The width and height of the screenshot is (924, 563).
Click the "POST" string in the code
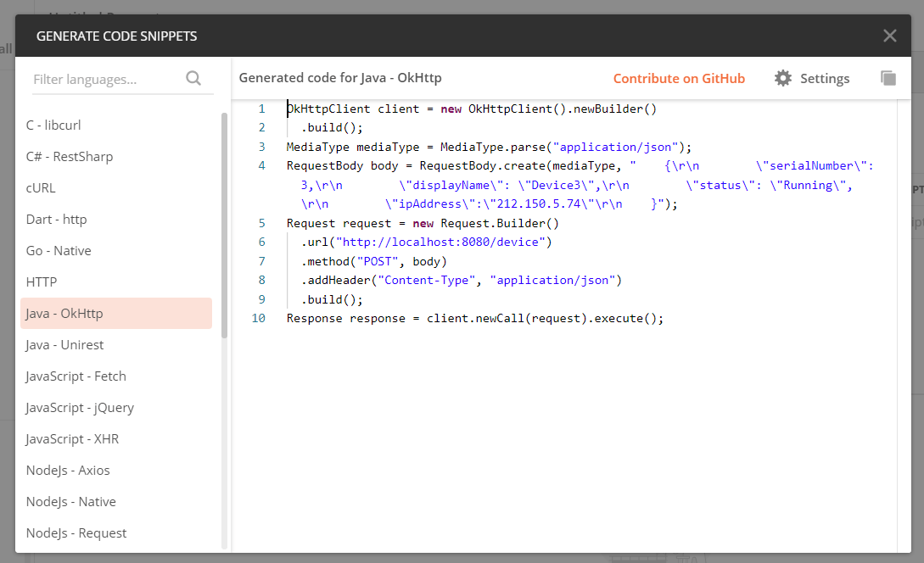click(x=378, y=261)
